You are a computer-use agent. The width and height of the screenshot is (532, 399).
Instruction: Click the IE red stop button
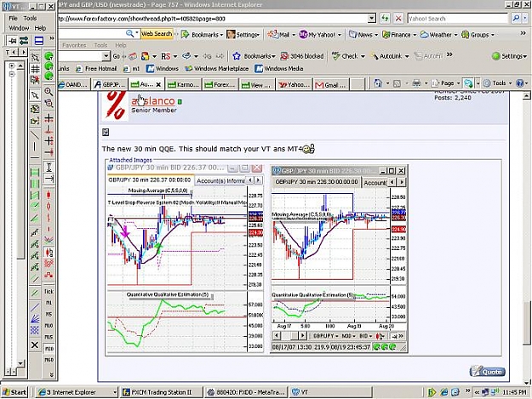point(398,19)
